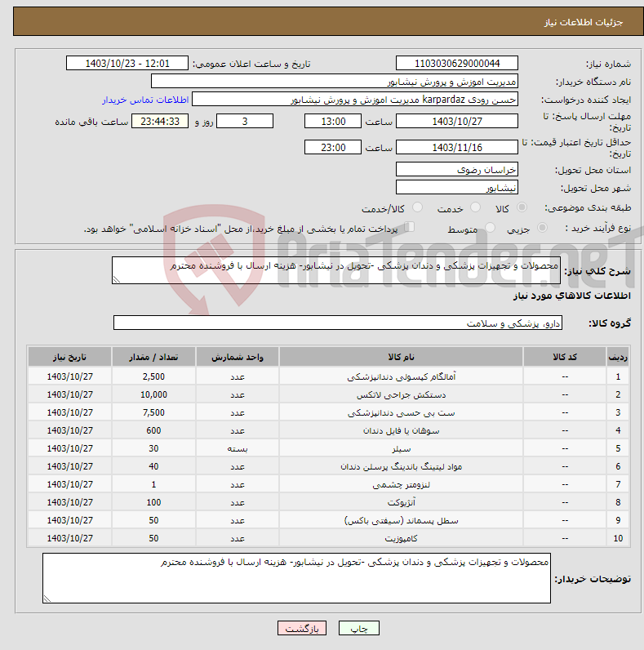The image size is (644, 650).
Task: Click the buyer organization name field
Action: [x=335, y=82]
